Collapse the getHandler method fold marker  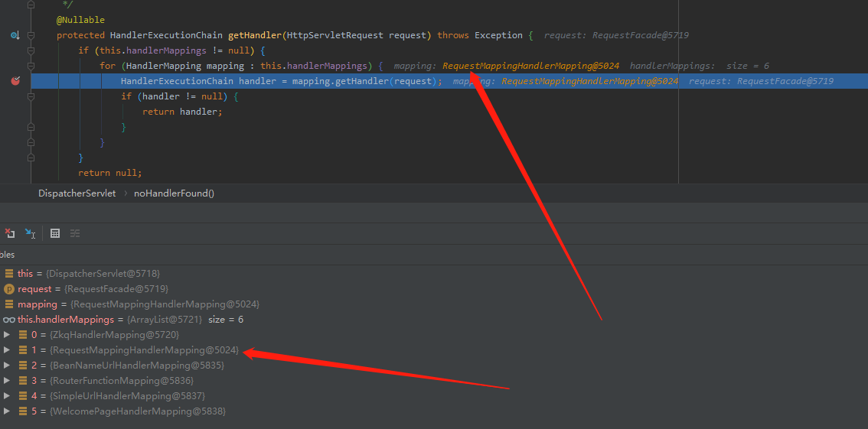tap(31, 35)
